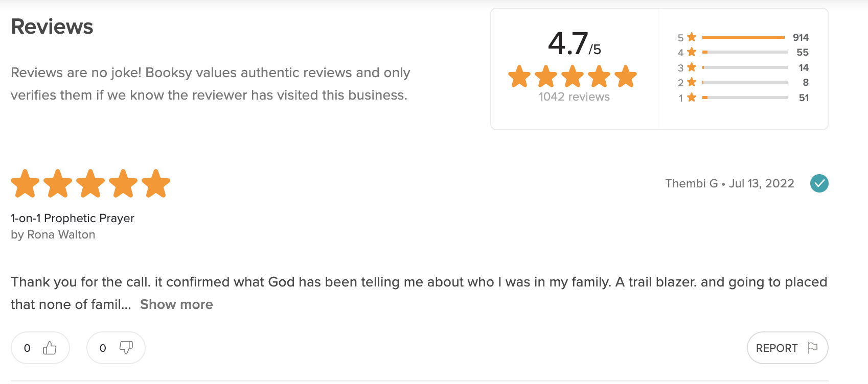The height and width of the screenshot is (384, 868).
Task: Click the report flag icon
Action: [x=812, y=348]
